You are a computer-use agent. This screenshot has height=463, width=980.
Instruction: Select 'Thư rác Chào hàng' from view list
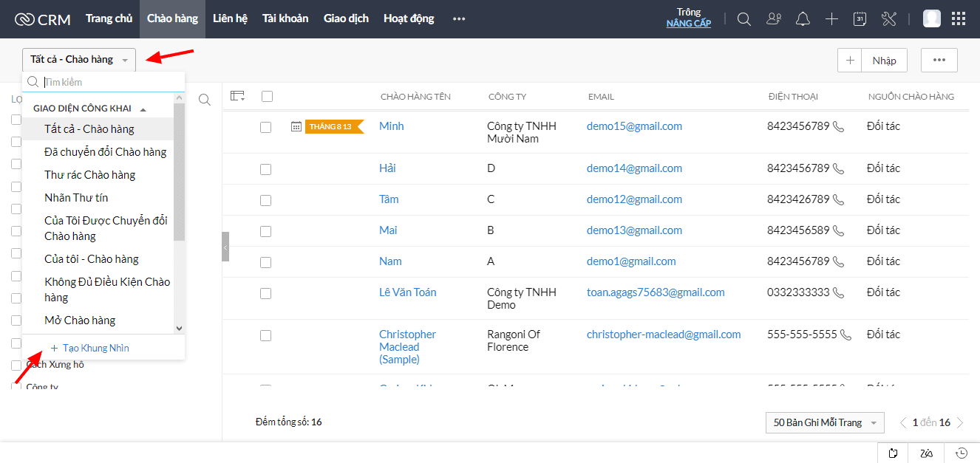coord(89,175)
